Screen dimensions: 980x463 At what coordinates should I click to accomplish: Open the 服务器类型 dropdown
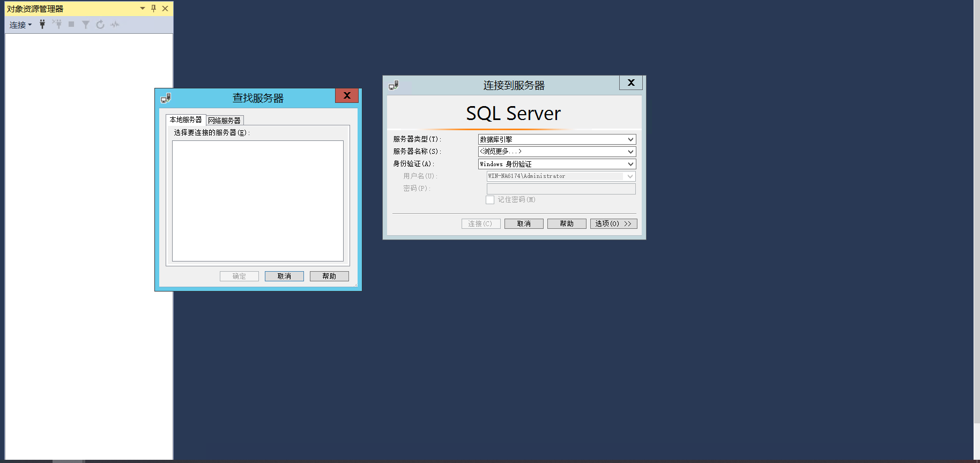(x=557, y=139)
